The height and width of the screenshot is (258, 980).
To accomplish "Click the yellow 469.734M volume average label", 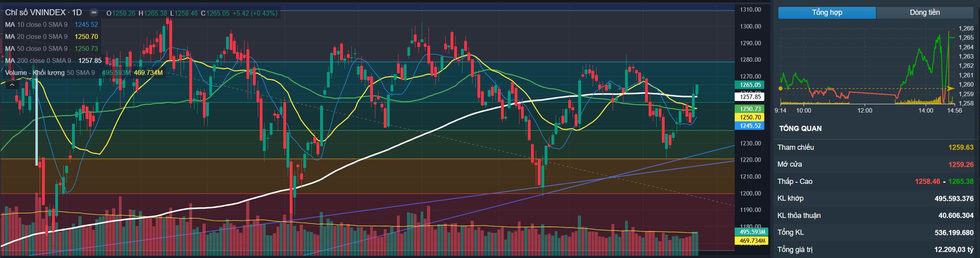I will pos(752,240).
